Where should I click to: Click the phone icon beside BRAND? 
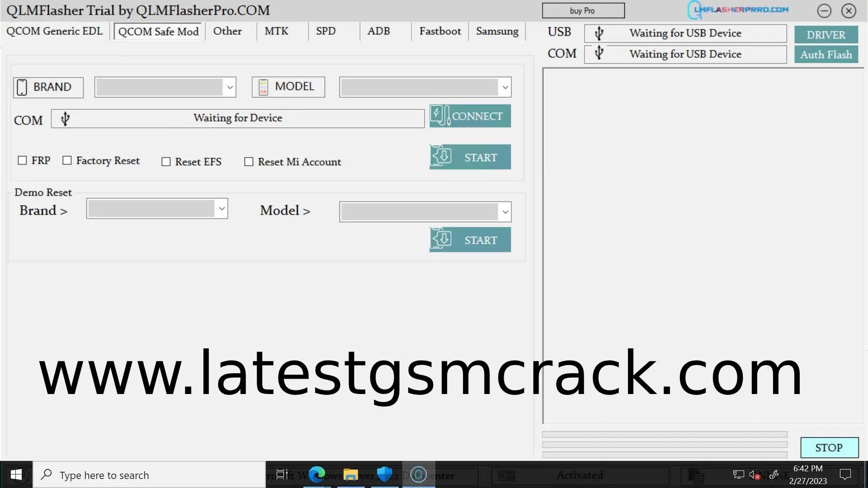click(x=22, y=87)
